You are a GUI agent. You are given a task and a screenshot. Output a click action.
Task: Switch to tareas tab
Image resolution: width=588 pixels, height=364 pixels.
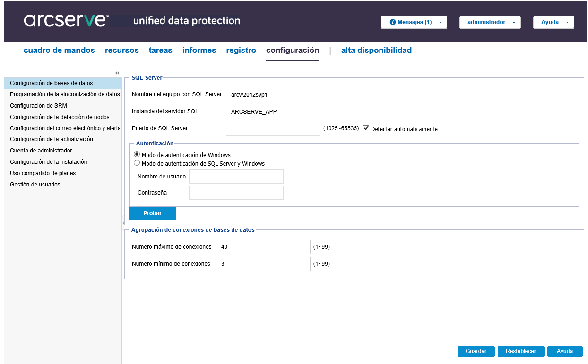(x=161, y=50)
